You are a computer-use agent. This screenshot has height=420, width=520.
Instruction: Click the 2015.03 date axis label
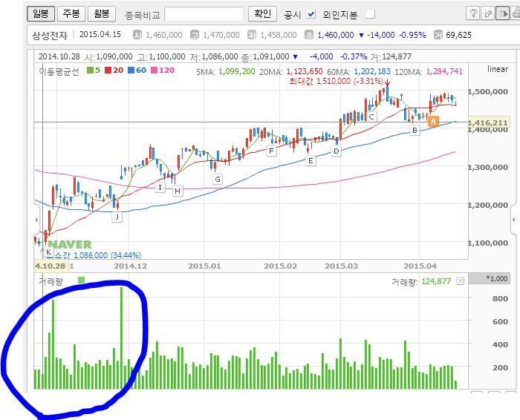(342, 266)
